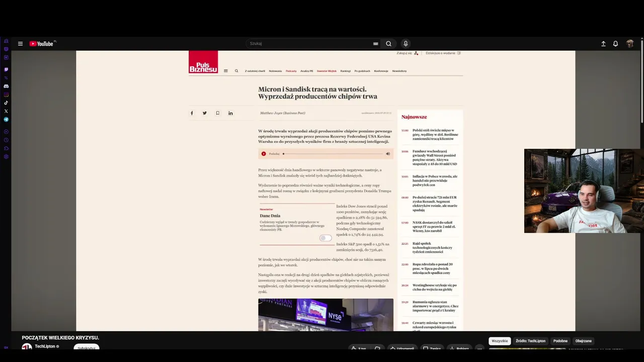Open TikTok in the browser sidebar
Screen dimensions: 644x362
pyautogui.click(x=6, y=103)
